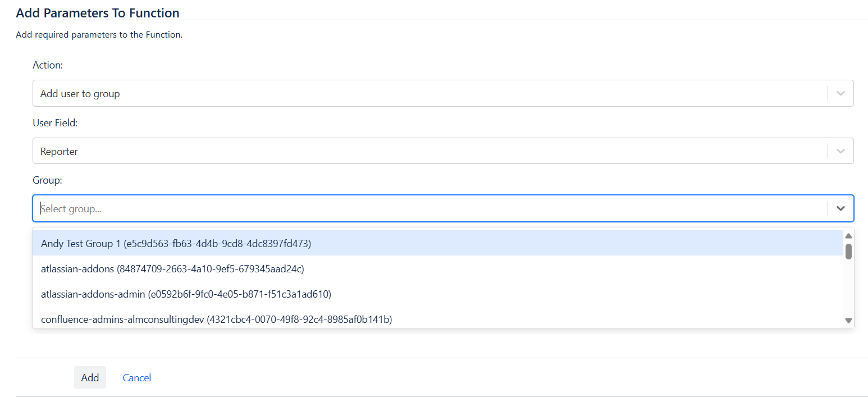Viewport: 868px width, 397px height.
Task: Click the Add required parameters description text
Action: click(x=99, y=35)
